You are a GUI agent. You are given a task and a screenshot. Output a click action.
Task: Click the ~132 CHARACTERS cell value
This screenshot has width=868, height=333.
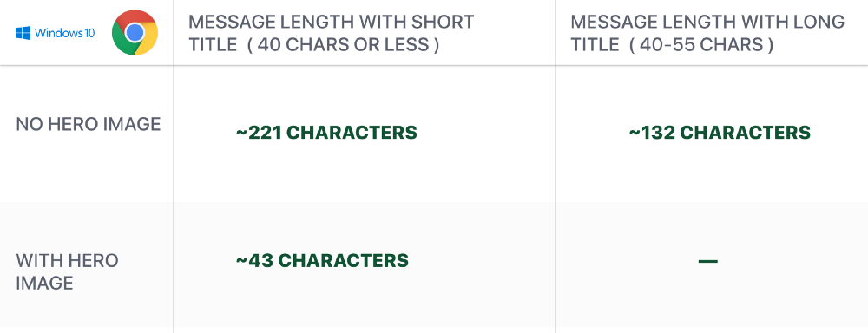click(720, 133)
